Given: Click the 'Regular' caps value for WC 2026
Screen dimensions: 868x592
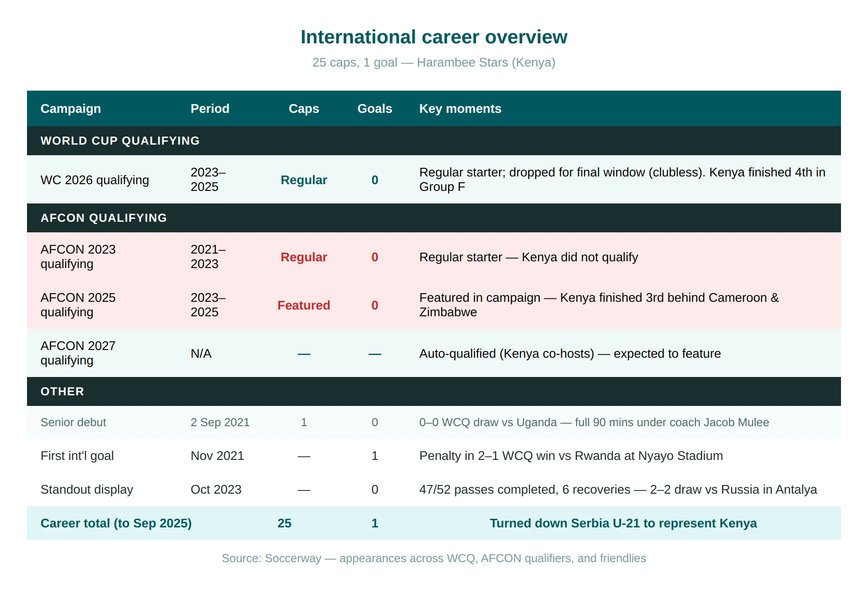Looking at the screenshot, I should point(304,180).
